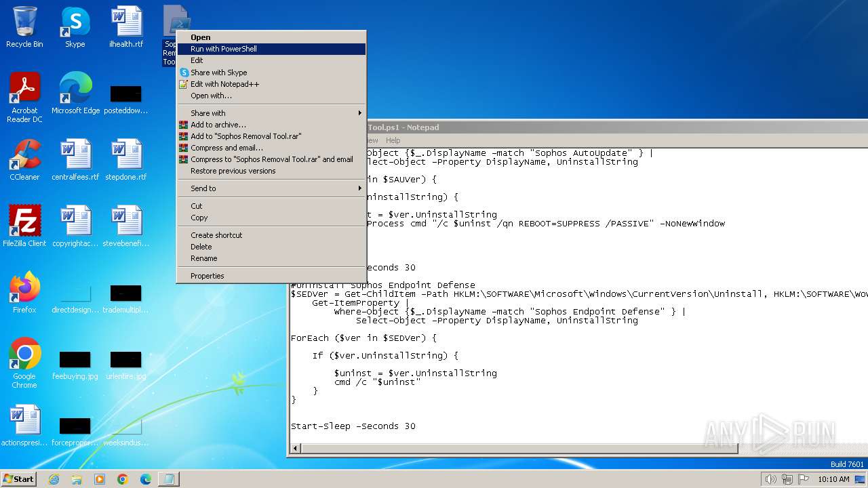
Task: Choose Open in context menu
Action: pos(271,37)
